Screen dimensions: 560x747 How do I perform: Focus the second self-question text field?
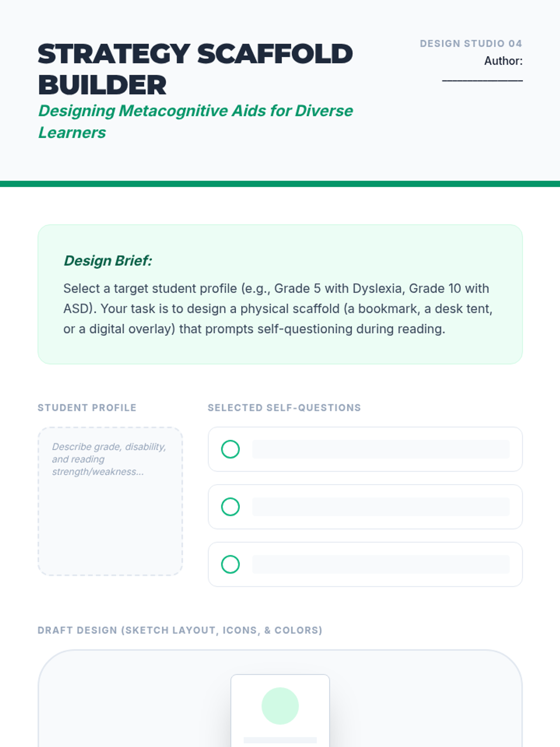(x=380, y=507)
